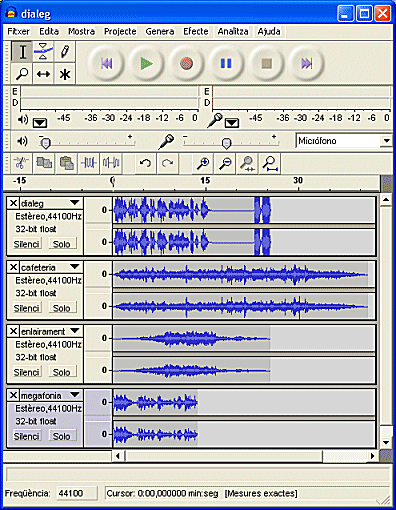396x510 pixels.
Task: Click input meter microphone icon
Action: 215,120
